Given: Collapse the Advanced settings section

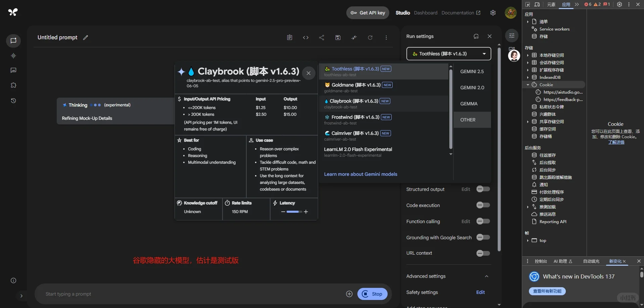Looking at the screenshot, I should (487, 276).
